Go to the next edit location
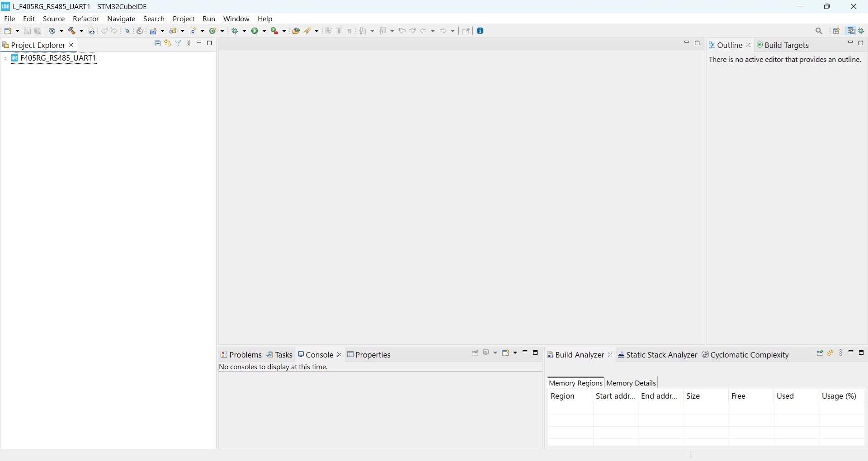868x461 pixels. pos(413,31)
